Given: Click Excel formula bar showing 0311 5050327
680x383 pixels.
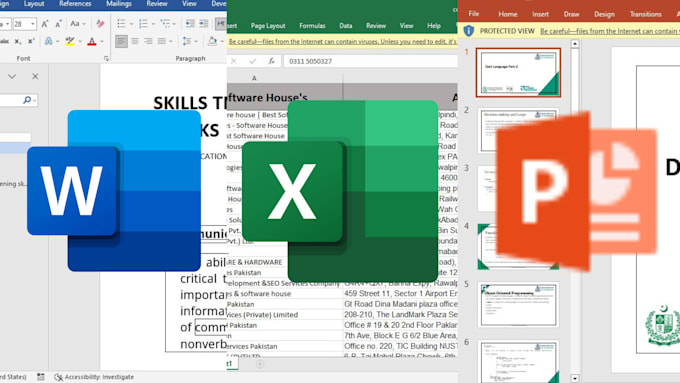Looking at the screenshot, I should [x=371, y=61].
